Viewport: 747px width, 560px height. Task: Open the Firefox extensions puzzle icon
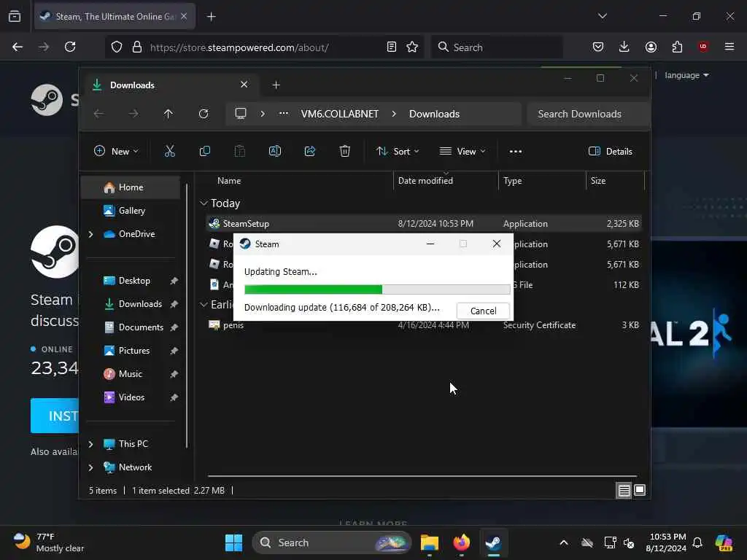click(x=677, y=47)
